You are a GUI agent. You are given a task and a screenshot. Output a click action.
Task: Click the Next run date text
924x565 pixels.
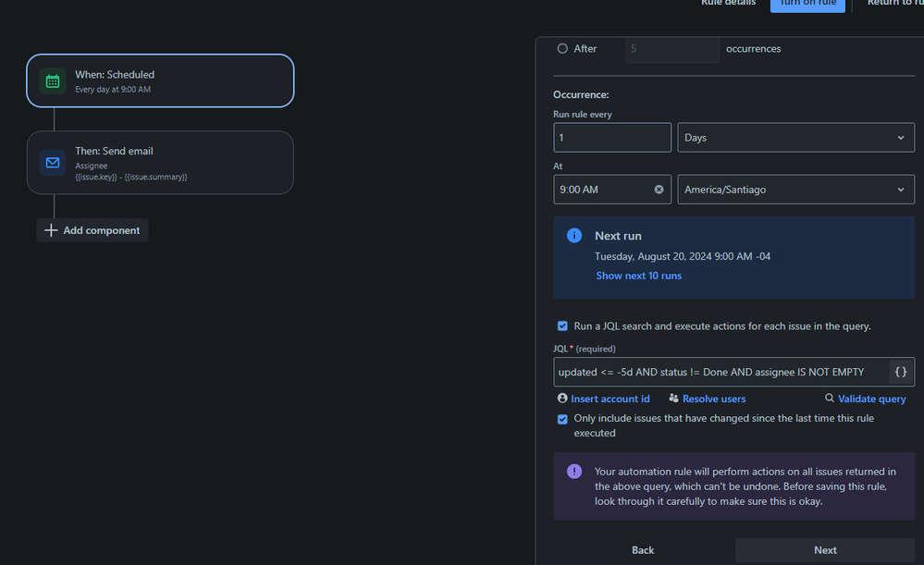click(x=683, y=256)
